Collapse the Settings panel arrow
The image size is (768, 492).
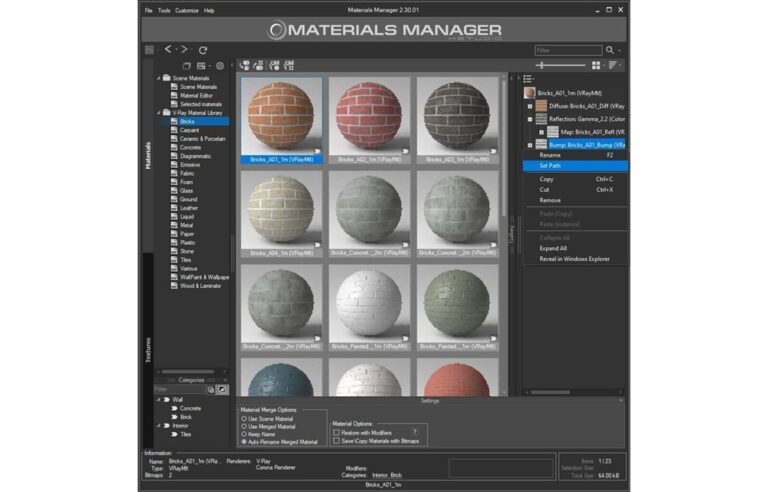click(x=621, y=401)
